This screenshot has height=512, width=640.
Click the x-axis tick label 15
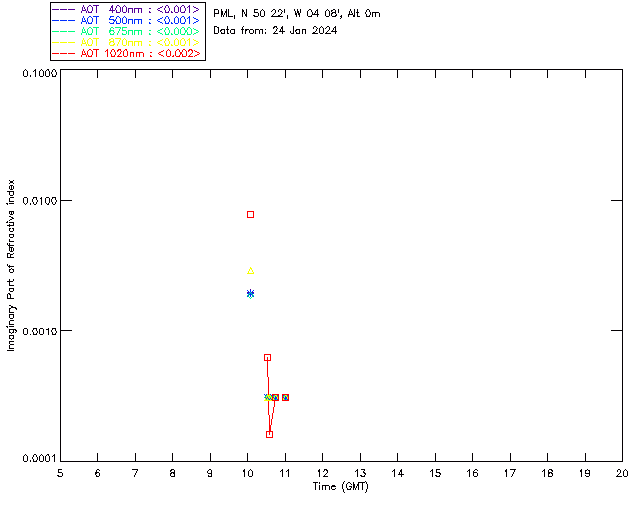pyautogui.click(x=435, y=473)
